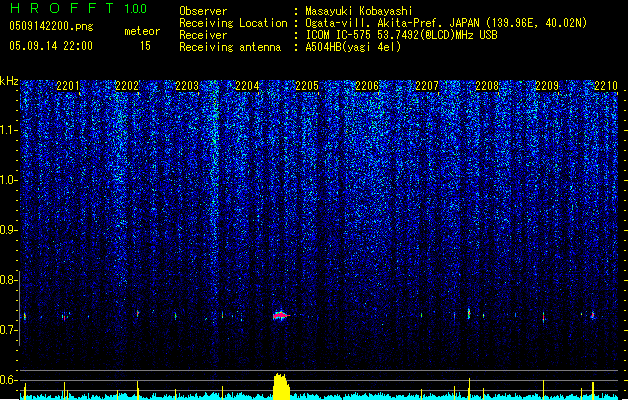Screen dimensions: 629x400
Task: Click the 2205 time marker
Action: pos(307,86)
